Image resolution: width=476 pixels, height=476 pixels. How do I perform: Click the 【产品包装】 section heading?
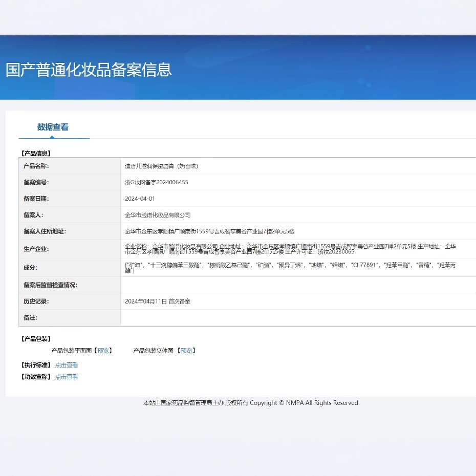coord(35,339)
